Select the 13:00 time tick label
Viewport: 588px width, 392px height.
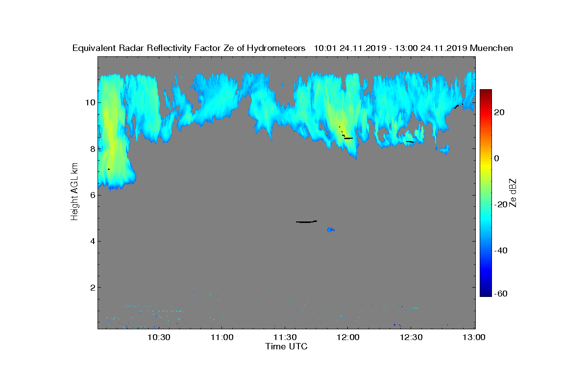[474, 337]
